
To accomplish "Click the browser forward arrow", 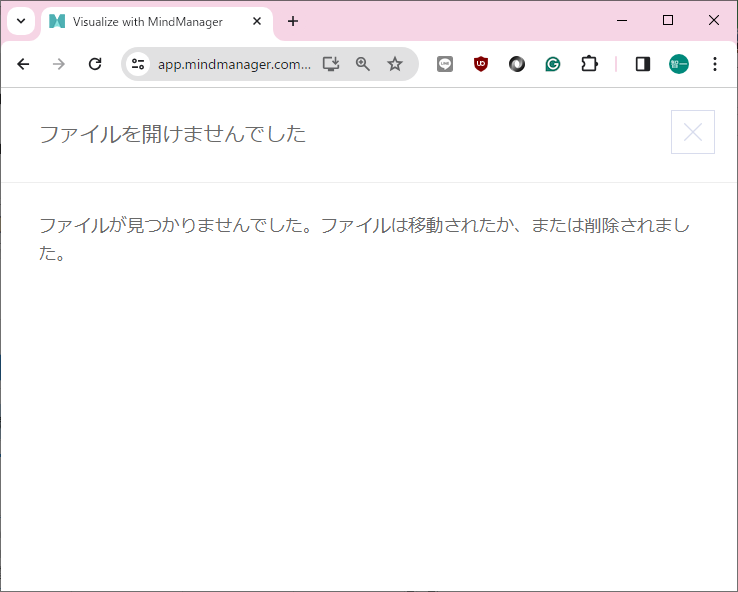I will click(59, 64).
